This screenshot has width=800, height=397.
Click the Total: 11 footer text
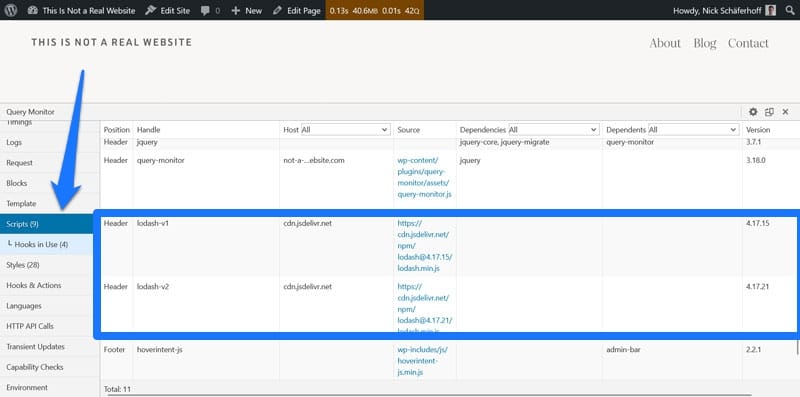[x=117, y=389]
